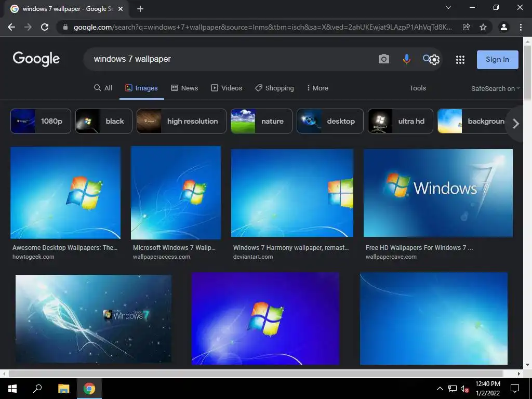This screenshot has height=399, width=532.
Task: Click into the 'windows 7 wallpaper' search field
Action: (231, 59)
